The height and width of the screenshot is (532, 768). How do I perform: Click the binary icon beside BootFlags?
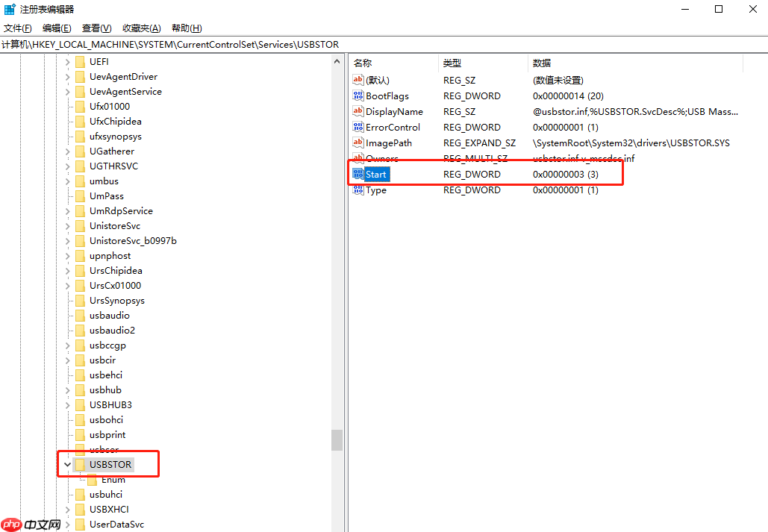click(358, 96)
